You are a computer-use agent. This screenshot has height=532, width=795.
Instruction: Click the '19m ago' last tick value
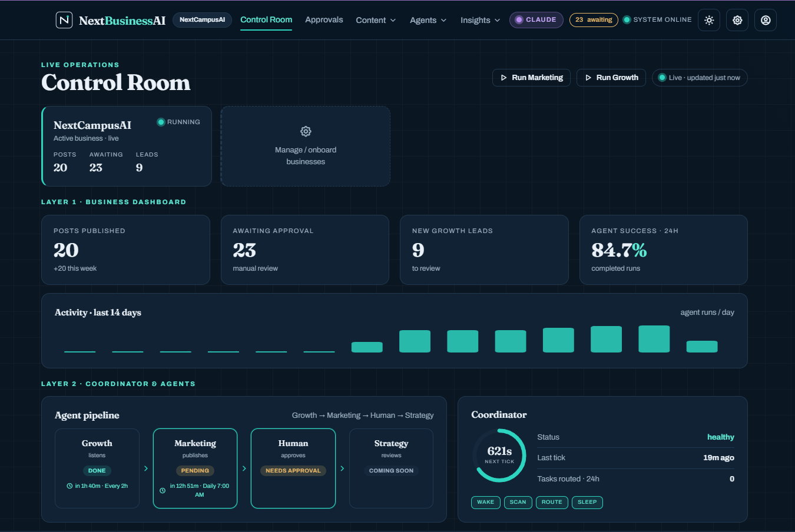tap(718, 458)
